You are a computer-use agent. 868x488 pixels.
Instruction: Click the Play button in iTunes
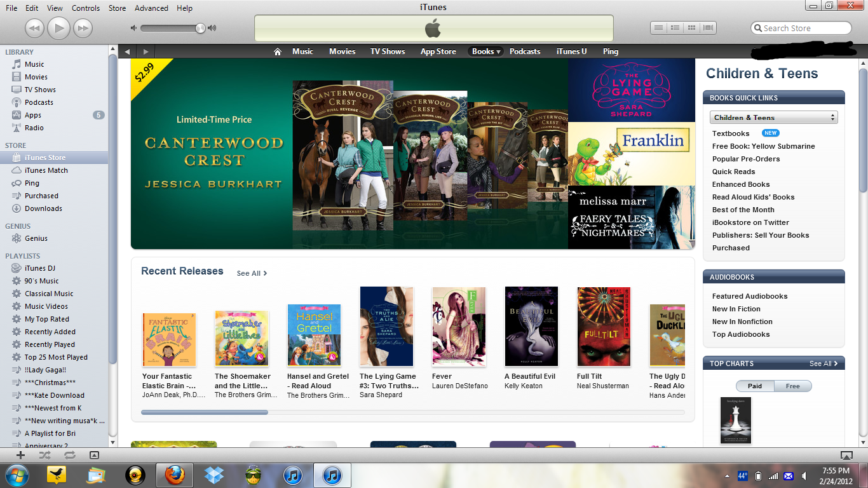click(58, 28)
